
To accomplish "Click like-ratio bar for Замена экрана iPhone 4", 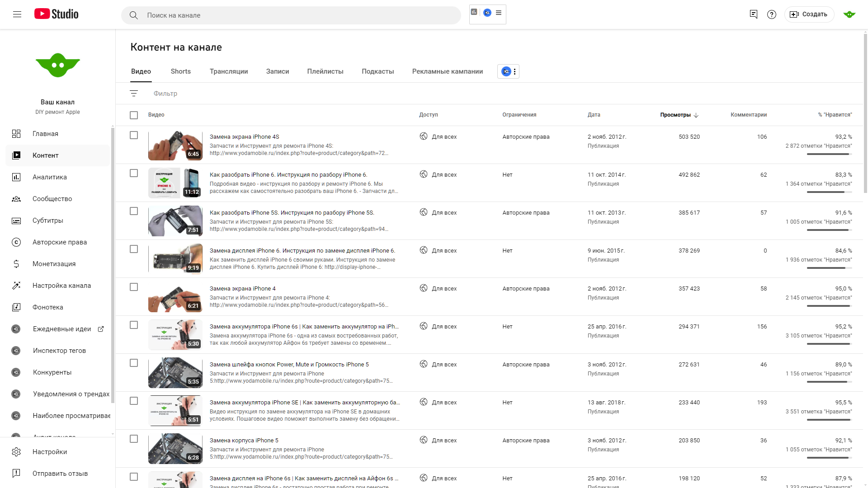I will [x=830, y=306].
